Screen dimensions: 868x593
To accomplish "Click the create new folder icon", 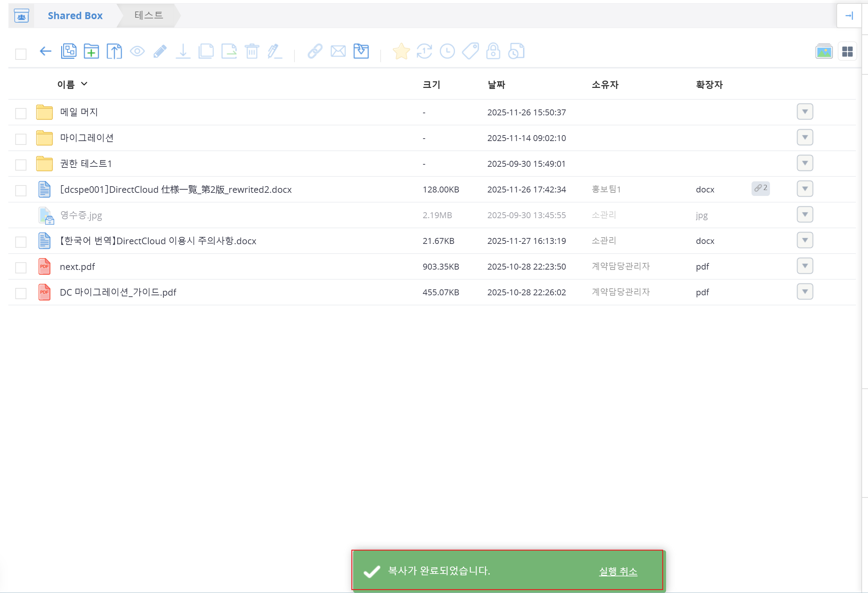I will point(91,51).
